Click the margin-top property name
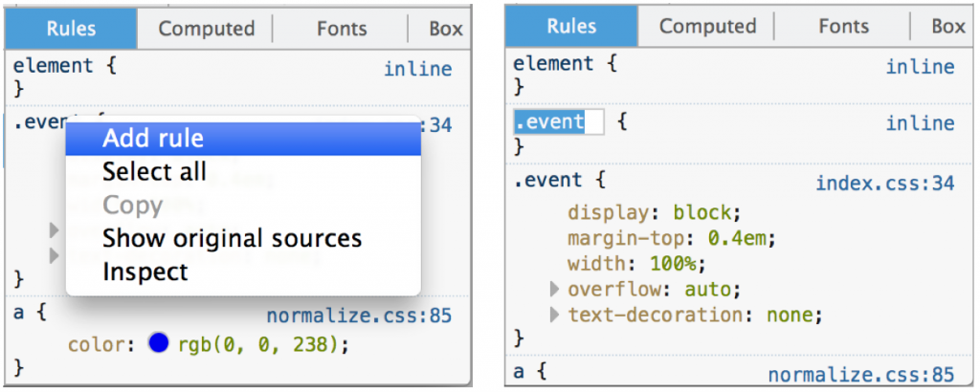The image size is (980, 392). click(x=627, y=238)
